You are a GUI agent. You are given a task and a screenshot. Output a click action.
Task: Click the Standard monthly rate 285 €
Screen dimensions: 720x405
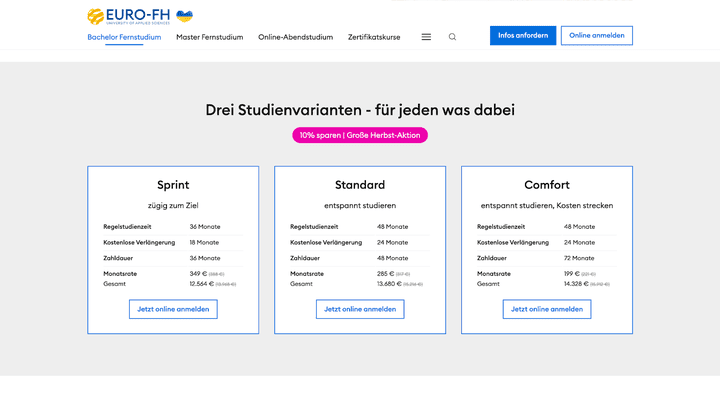(x=385, y=273)
